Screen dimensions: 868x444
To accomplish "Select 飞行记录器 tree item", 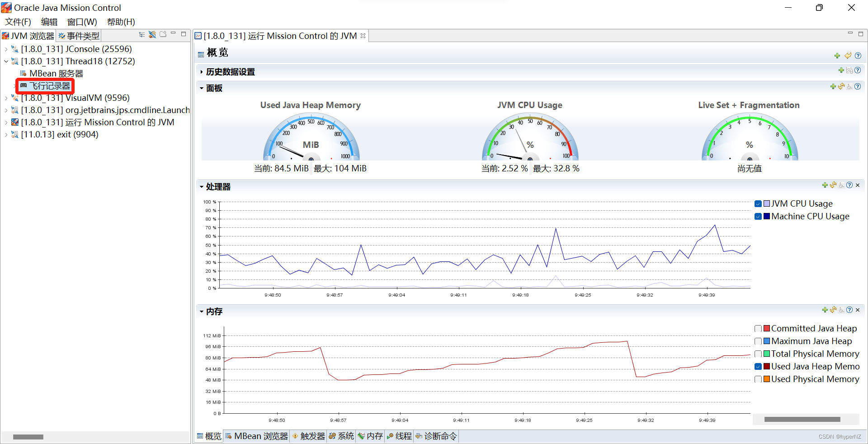I will tap(45, 86).
